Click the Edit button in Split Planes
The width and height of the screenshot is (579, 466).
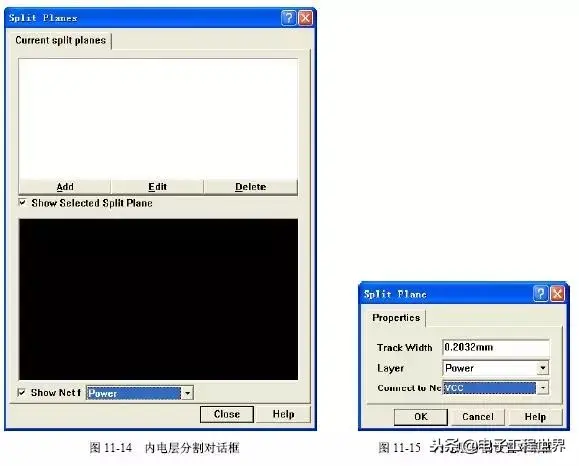click(x=157, y=187)
